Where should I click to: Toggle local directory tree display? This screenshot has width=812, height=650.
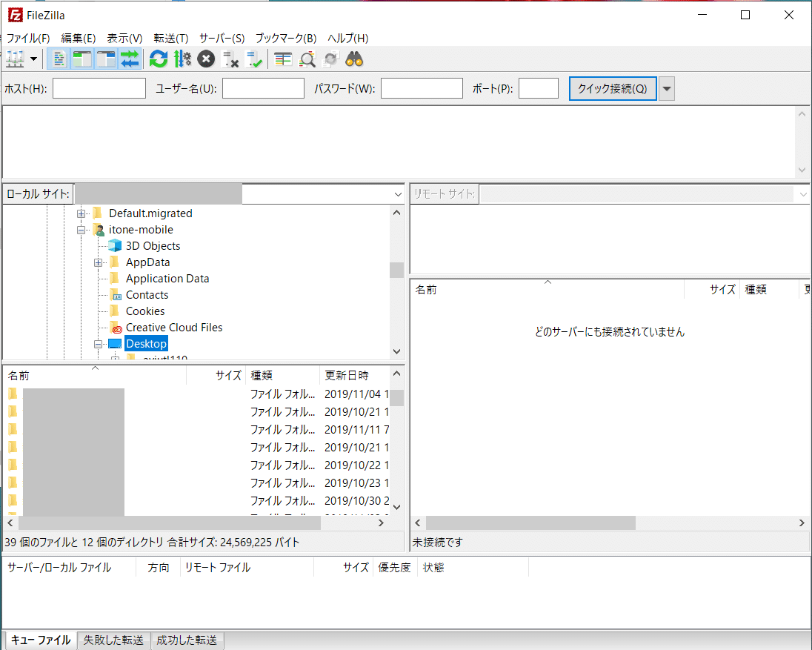pyautogui.click(x=81, y=59)
